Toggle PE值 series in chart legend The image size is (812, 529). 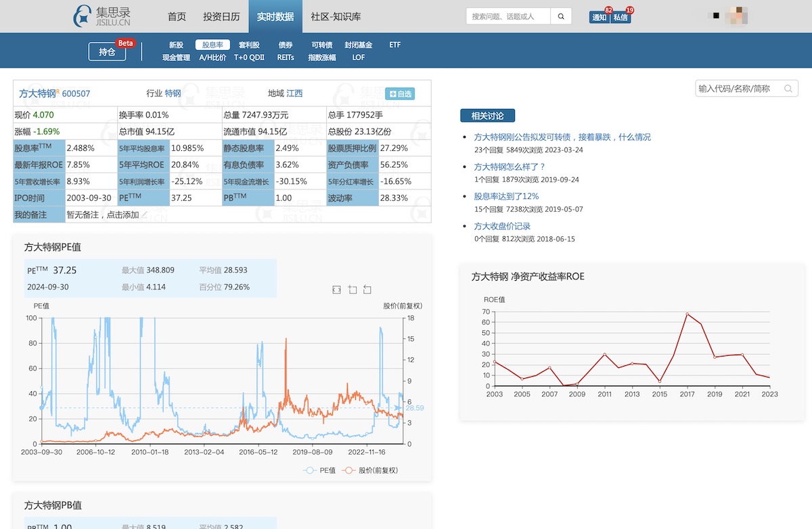click(321, 470)
